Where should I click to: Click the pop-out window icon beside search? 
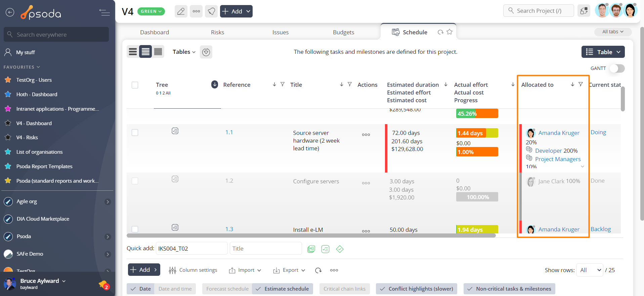coord(584,11)
